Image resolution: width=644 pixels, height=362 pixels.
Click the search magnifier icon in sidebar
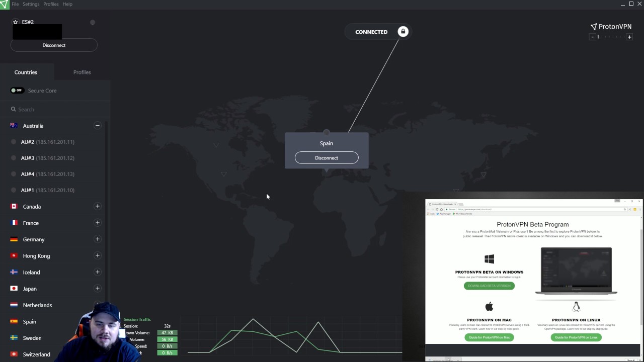[x=14, y=109]
